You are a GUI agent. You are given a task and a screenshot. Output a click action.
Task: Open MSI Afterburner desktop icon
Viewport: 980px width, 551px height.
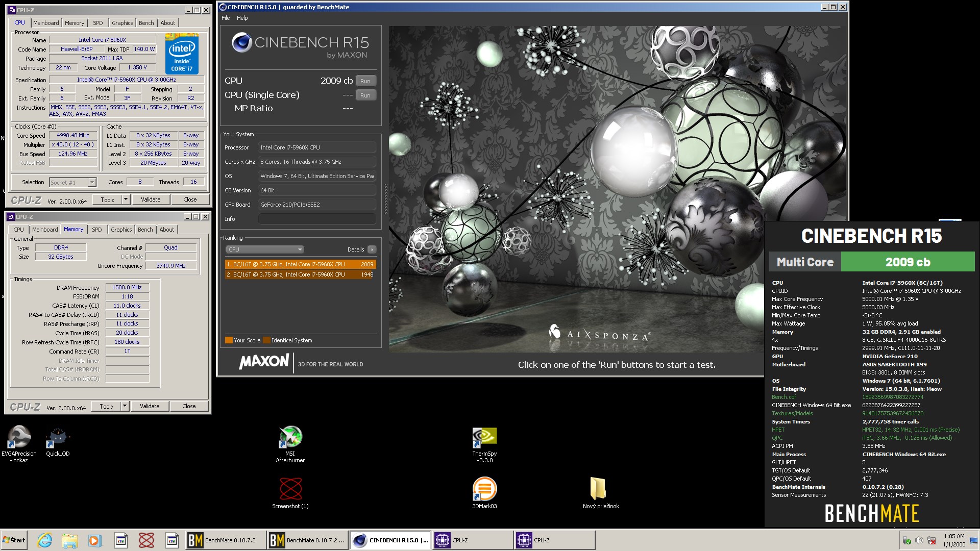tap(290, 444)
